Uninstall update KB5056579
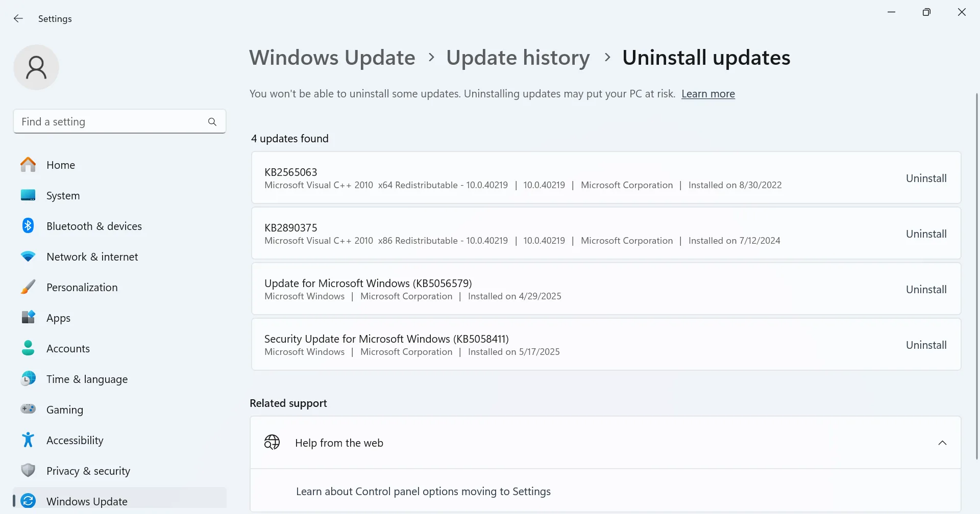 coord(926,290)
